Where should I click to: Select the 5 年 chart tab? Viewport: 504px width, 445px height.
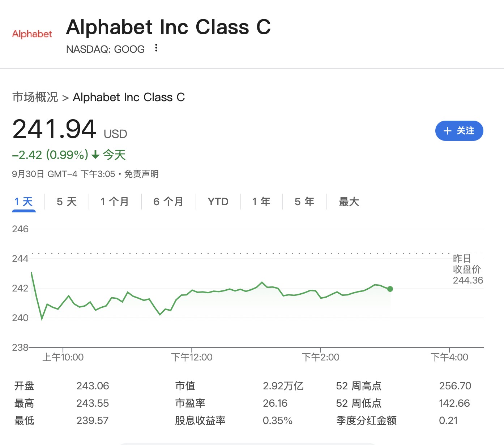(304, 202)
